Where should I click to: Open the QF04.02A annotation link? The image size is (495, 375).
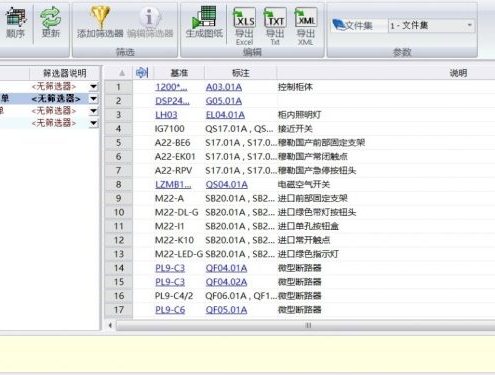point(226,282)
